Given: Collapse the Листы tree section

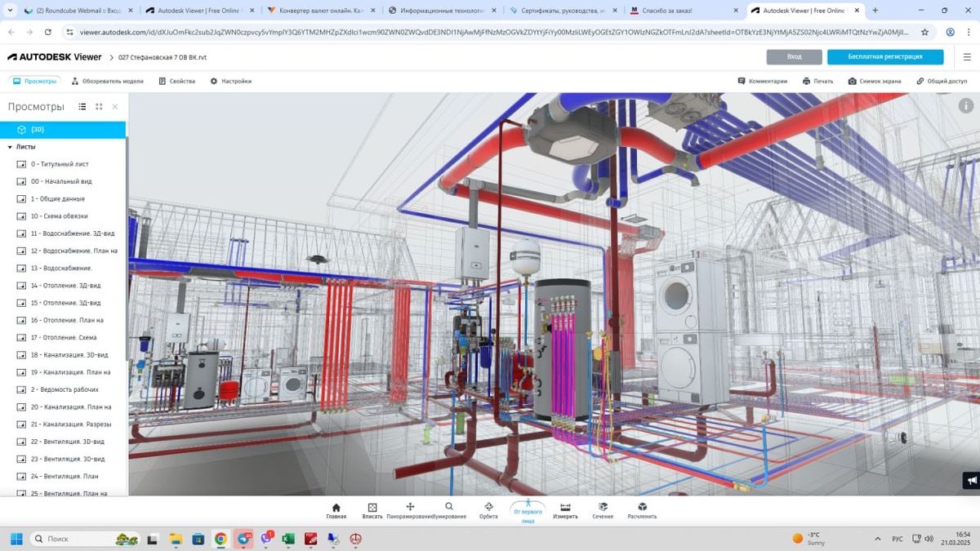Looking at the screenshot, I should click(10, 147).
